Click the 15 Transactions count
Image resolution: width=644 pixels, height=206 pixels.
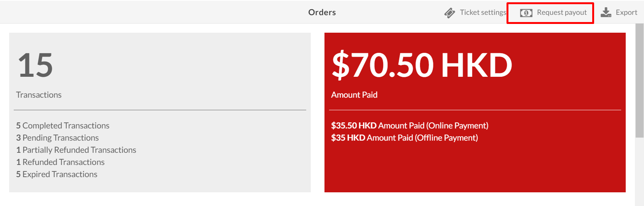(35, 65)
